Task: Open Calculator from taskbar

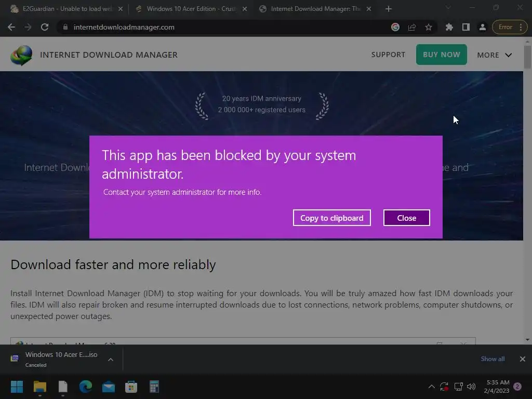Action: (x=154, y=387)
